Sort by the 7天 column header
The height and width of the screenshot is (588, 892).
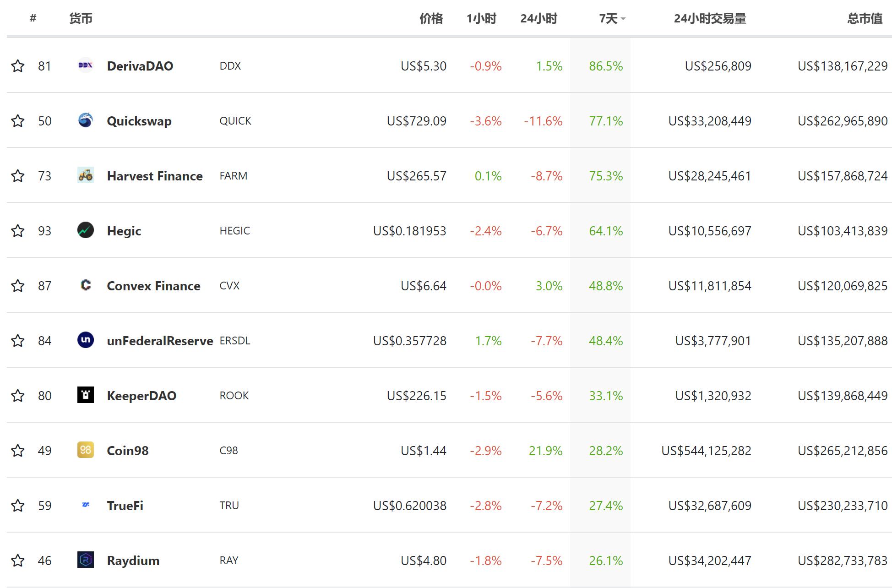pyautogui.click(x=608, y=19)
